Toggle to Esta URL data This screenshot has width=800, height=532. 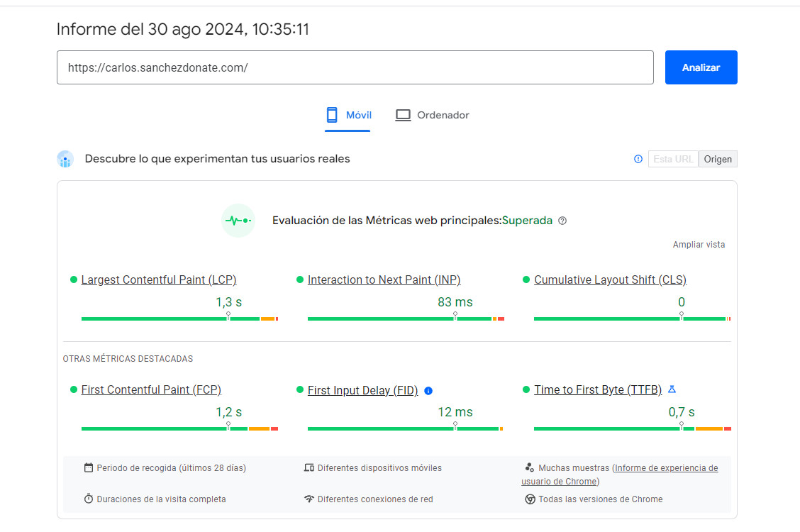tap(672, 159)
